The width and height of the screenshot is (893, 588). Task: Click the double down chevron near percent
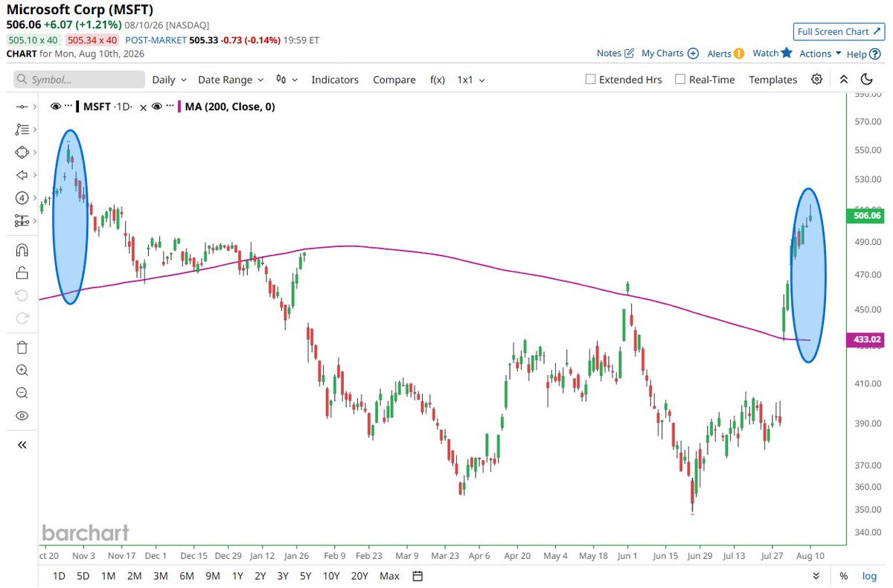(x=816, y=576)
